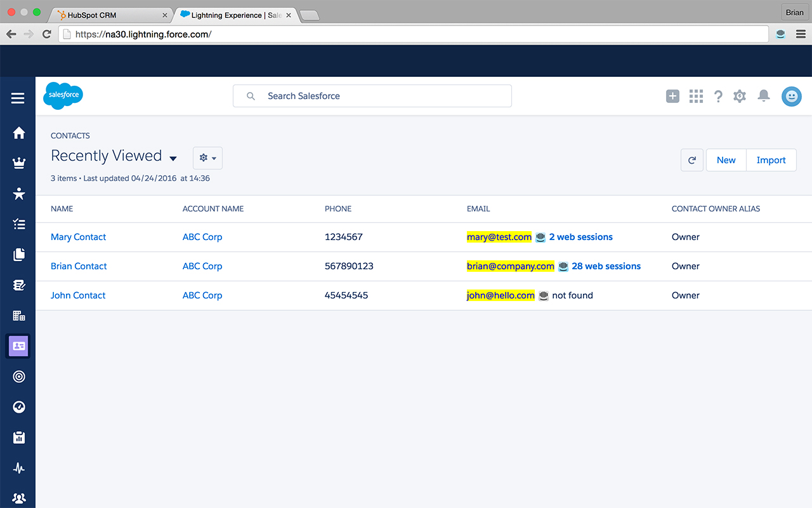Open the Salesforce Setup gear icon
The height and width of the screenshot is (508, 812).
(739, 96)
